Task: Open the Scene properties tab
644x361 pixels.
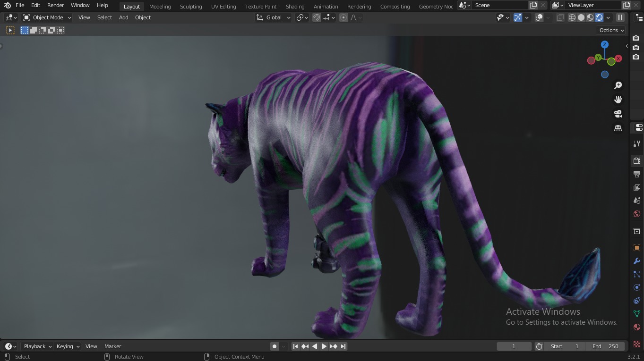Action: (637, 201)
